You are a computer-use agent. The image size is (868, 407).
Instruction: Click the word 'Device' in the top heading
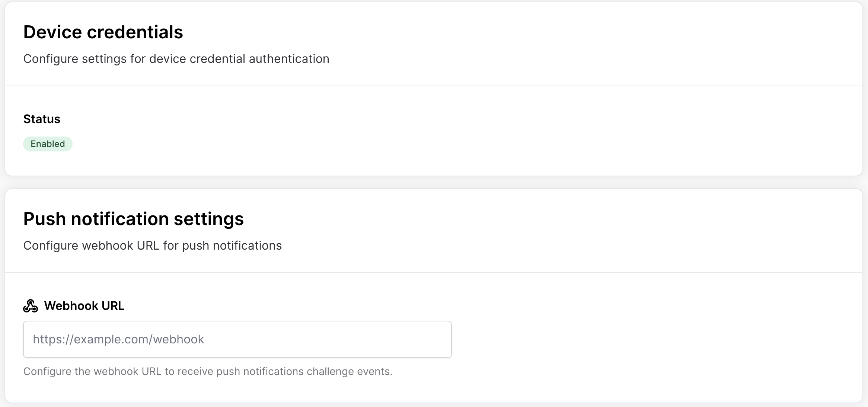click(52, 32)
